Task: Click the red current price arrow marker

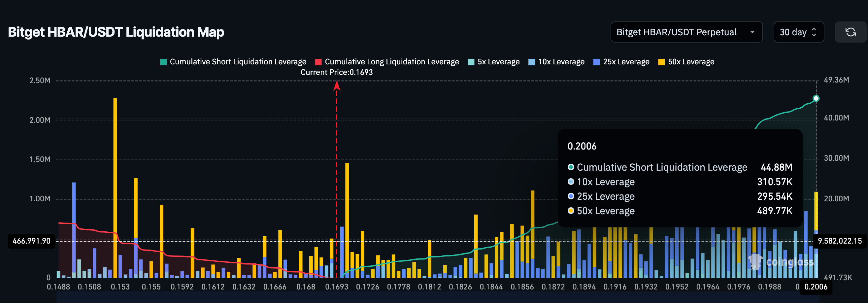Action: click(337, 86)
